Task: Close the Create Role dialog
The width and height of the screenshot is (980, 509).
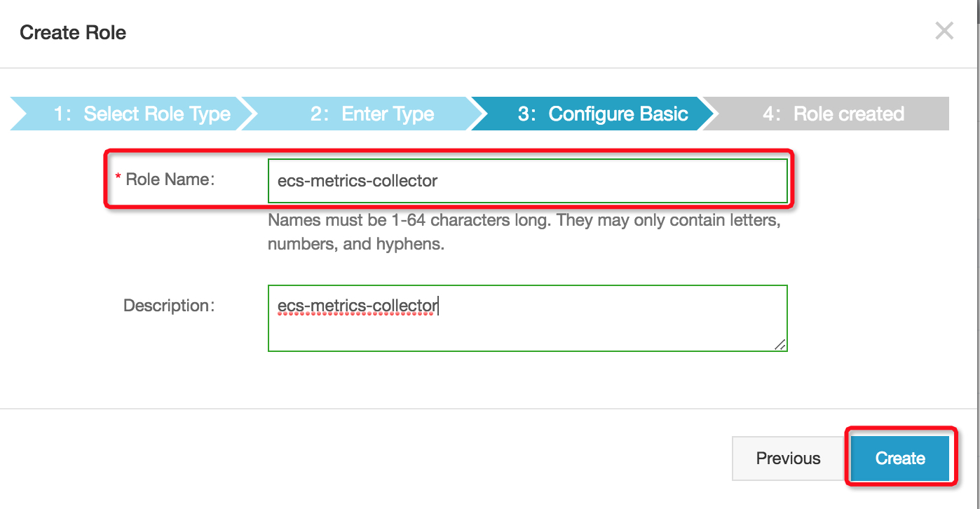Action: pos(944,31)
